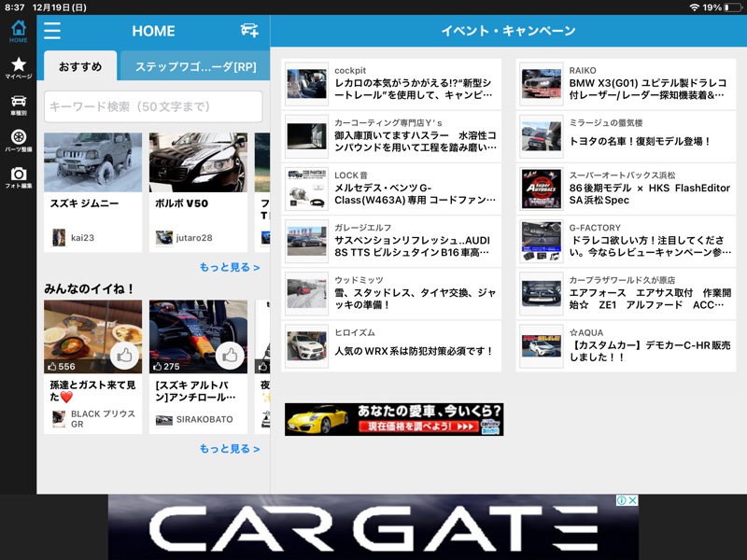747x560 pixels.
Task: Open ガレージエルフ article thumbnail image
Action: click(307, 241)
